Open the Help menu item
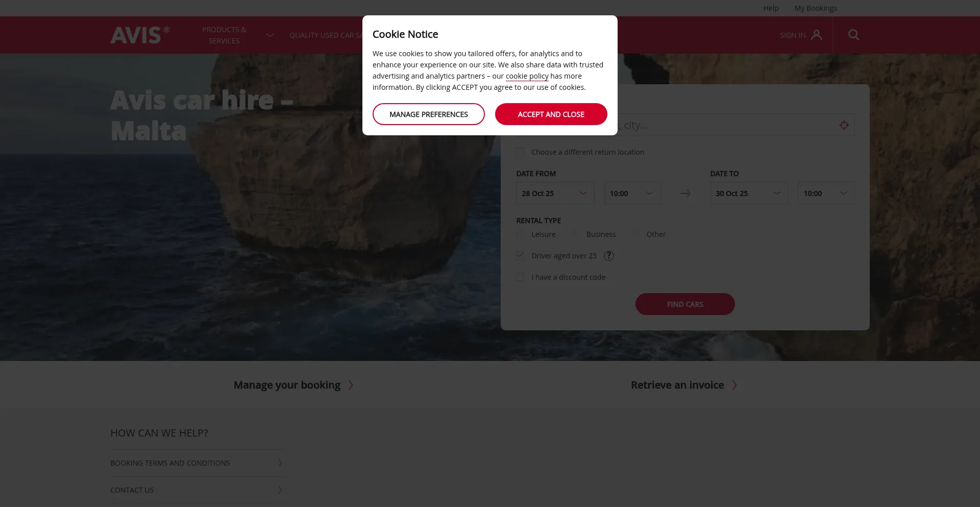Viewport: 980px width, 507px height. (x=771, y=8)
